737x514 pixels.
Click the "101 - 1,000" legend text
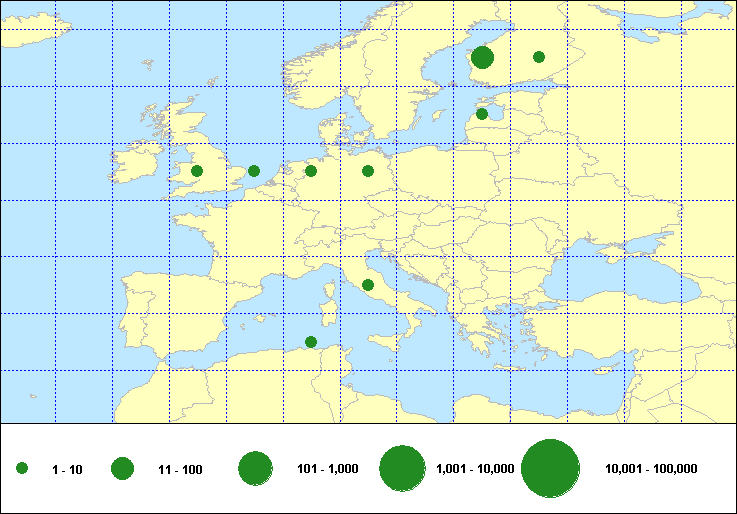[x=329, y=469]
